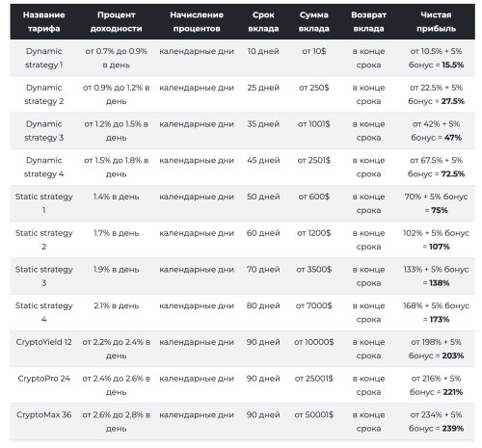Select the CryptoPro 24 tariff name

pyautogui.click(x=43, y=379)
